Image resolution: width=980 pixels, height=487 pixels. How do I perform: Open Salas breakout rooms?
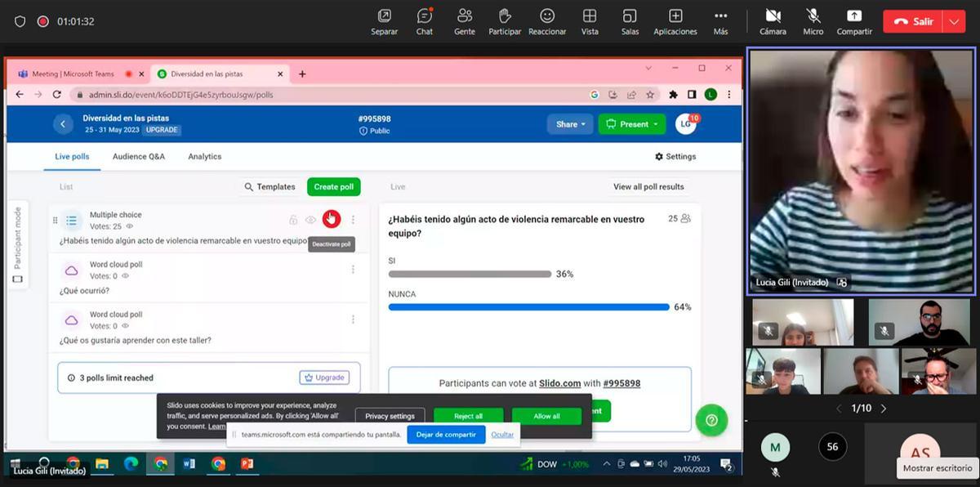pyautogui.click(x=630, y=21)
